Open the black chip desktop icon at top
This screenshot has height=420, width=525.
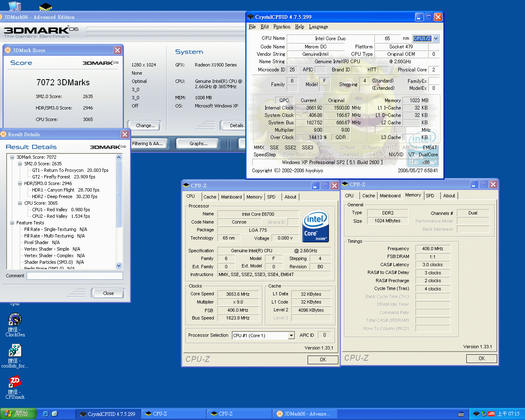tap(46, 7)
